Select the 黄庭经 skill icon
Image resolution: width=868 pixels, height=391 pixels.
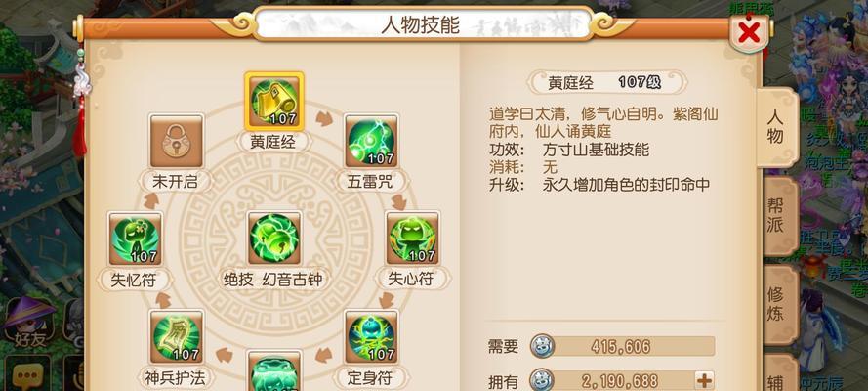274,102
